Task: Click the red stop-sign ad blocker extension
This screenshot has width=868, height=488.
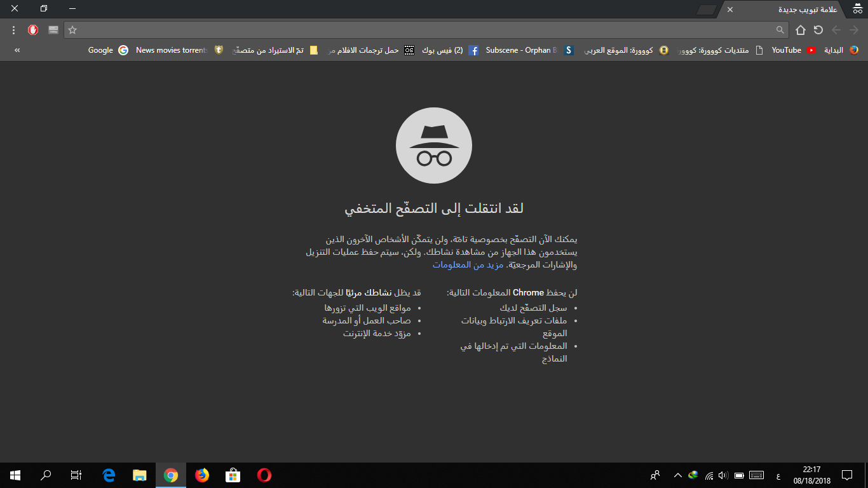Action: pos(33,30)
